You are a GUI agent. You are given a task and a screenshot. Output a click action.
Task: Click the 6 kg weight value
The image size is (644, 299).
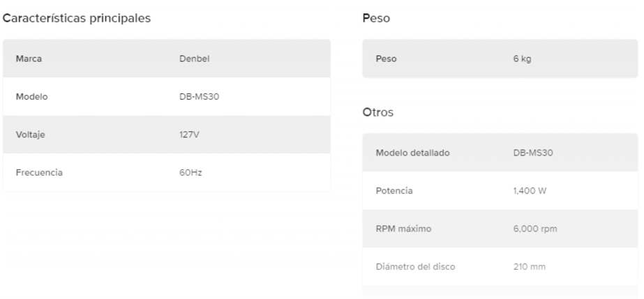coord(522,59)
